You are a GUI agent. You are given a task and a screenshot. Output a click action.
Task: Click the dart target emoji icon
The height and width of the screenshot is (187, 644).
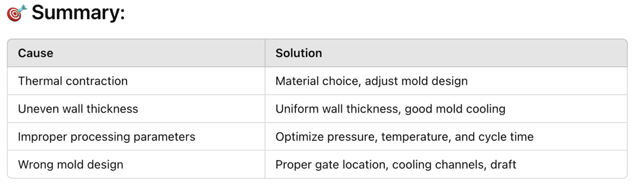tap(17, 13)
